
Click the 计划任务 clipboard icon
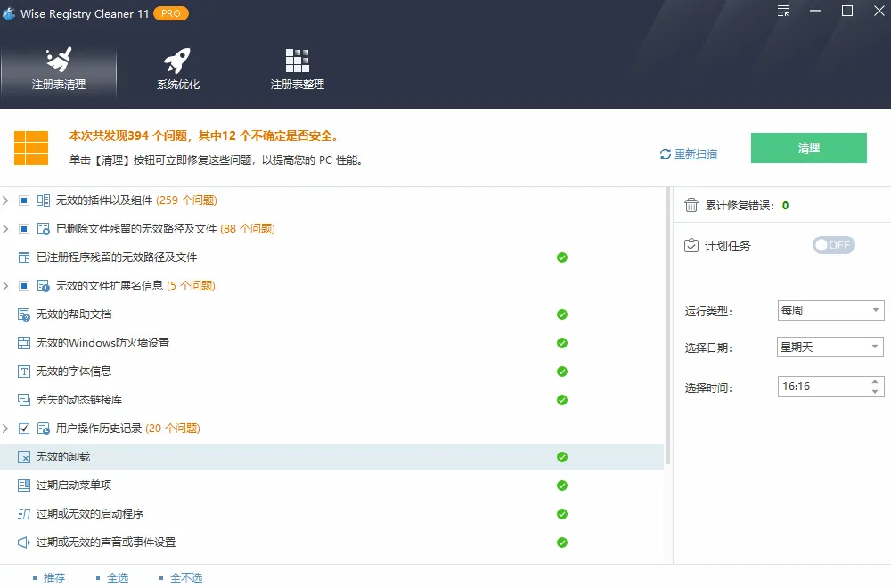pyautogui.click(x=691, y=245)
